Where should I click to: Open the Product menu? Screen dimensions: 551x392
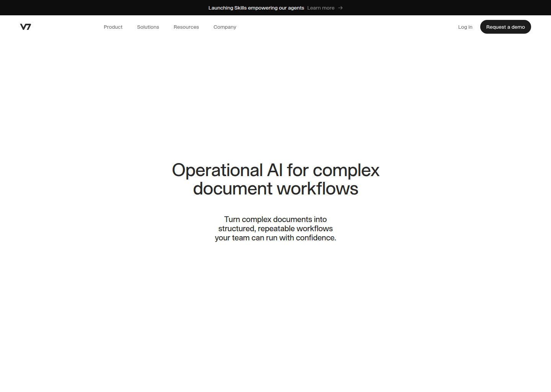coord(113,27)
